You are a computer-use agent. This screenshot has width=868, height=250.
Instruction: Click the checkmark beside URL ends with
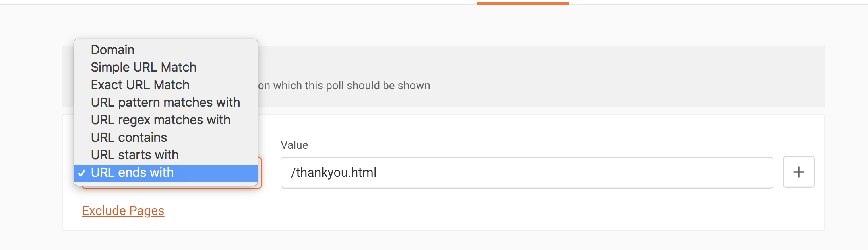click(82, 173)
